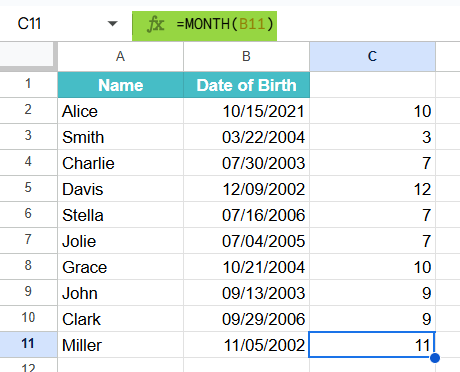Click the Name header cell
460x372 pixels.
[x=120, y=85]
